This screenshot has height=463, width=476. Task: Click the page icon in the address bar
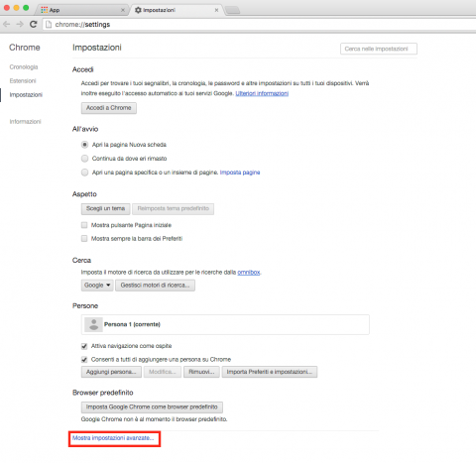tap(49, 25)
